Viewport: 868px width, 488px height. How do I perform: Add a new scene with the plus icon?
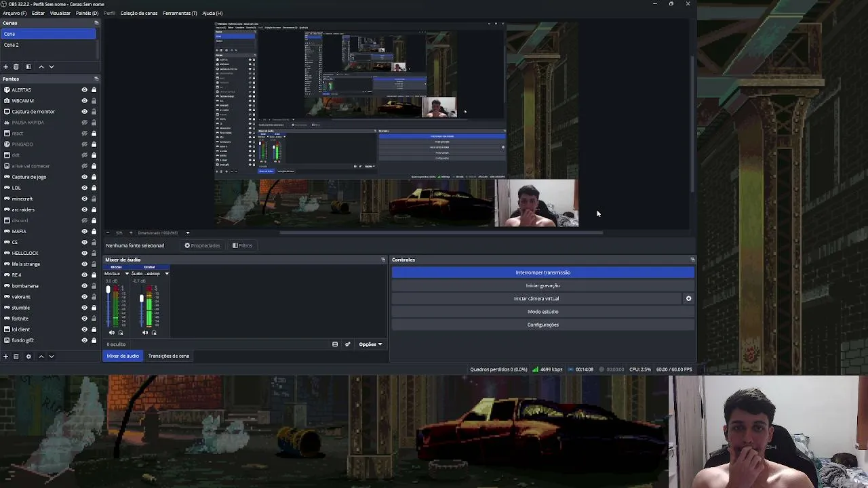point(6,66)
